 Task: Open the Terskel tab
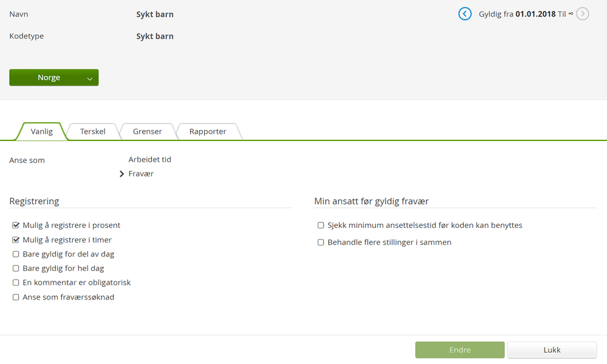(x=92, y=131)
